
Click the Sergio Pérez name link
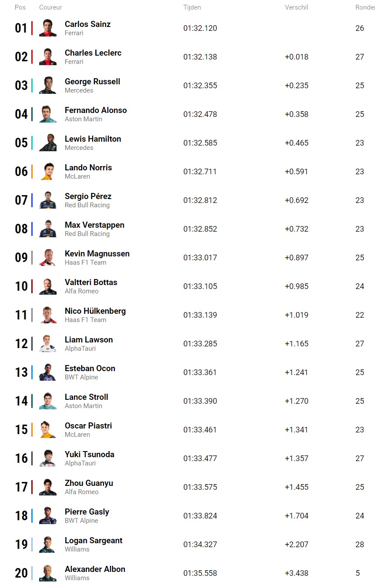click(x=88, y=196)
